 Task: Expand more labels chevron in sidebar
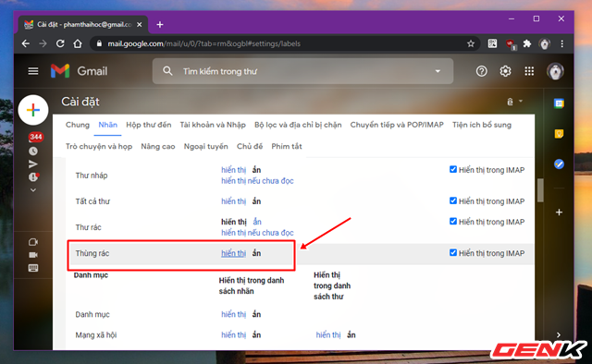[x=33, y=190]
